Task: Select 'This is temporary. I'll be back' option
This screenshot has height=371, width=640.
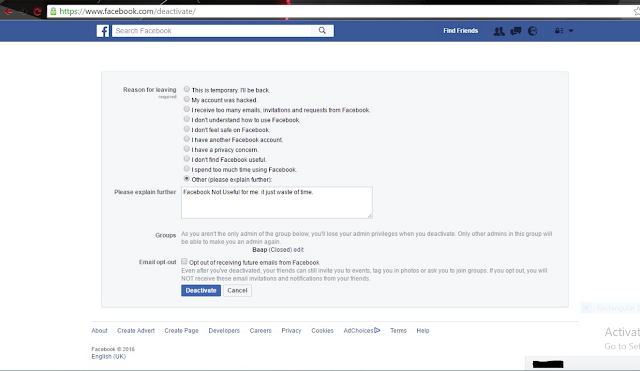Action: [x=187, y=89]
